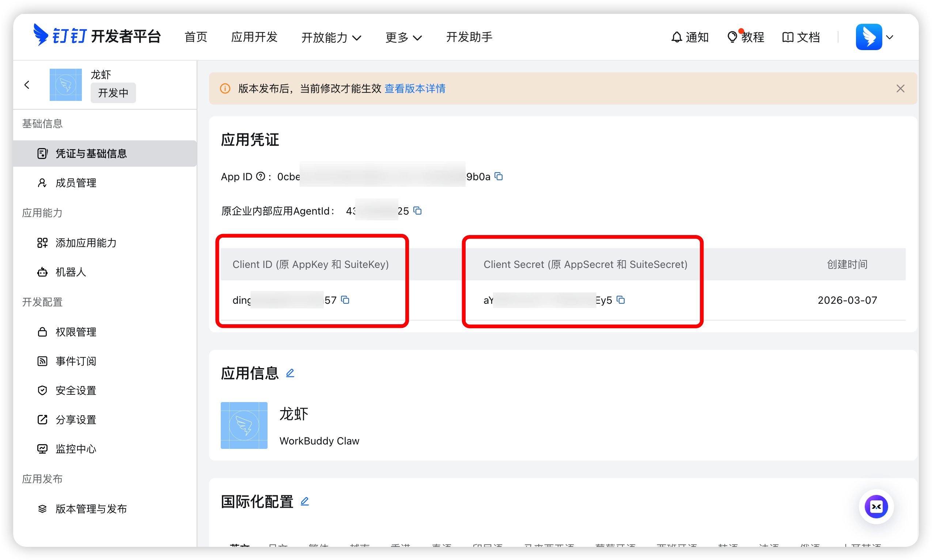Open 应用开发 in top navigation
The height and width of the screenshot is (560, 932).
[254, 37]
